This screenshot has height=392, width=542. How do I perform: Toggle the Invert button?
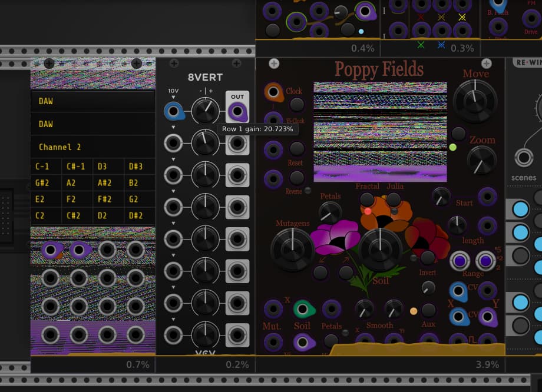(x=428, y=257)
